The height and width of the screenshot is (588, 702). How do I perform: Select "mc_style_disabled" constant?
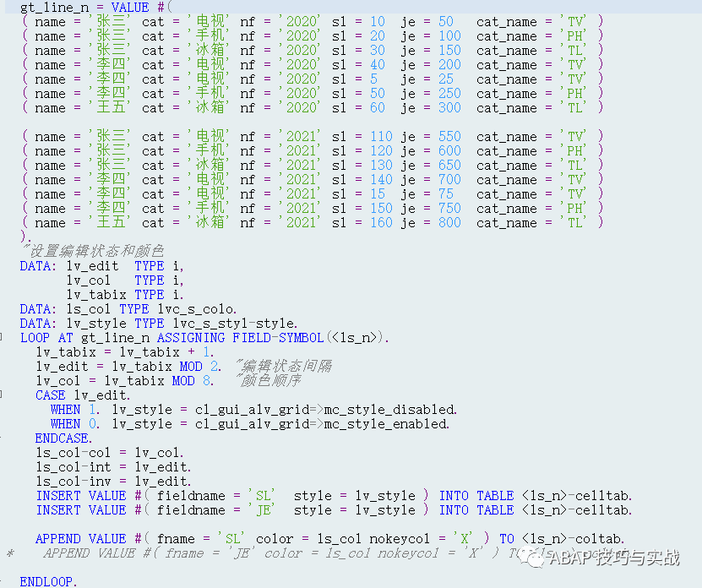click(x=389, y=409)
